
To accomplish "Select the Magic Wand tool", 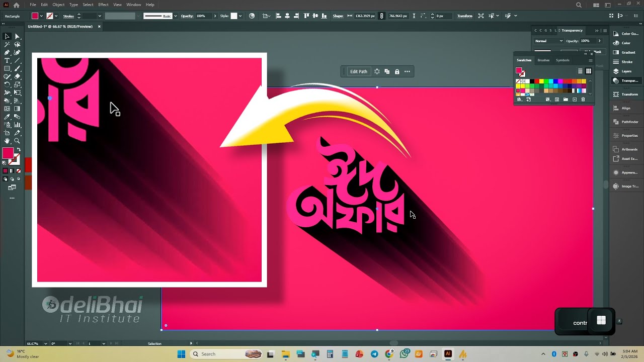I will click(x=7, y=44).
